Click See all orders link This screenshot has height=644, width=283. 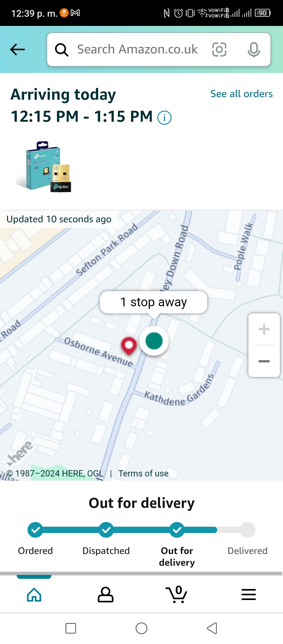coord(241,94)
